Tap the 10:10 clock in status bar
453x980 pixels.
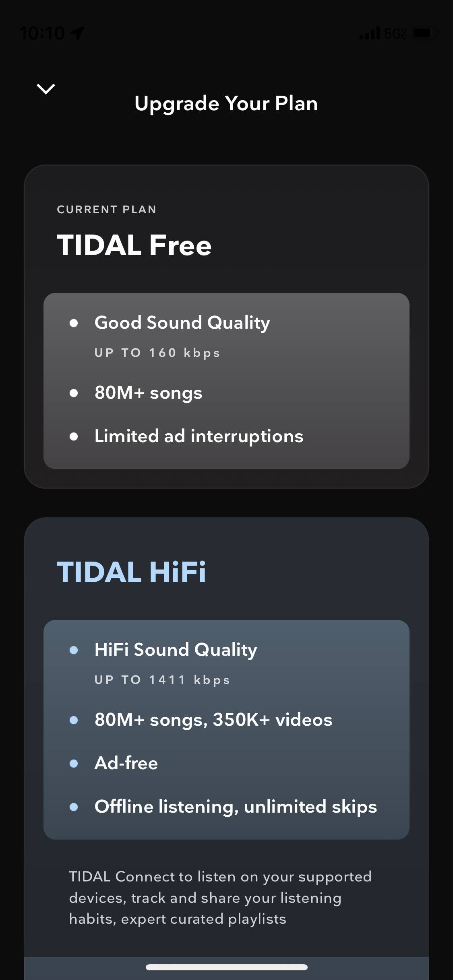coord(42,33)
